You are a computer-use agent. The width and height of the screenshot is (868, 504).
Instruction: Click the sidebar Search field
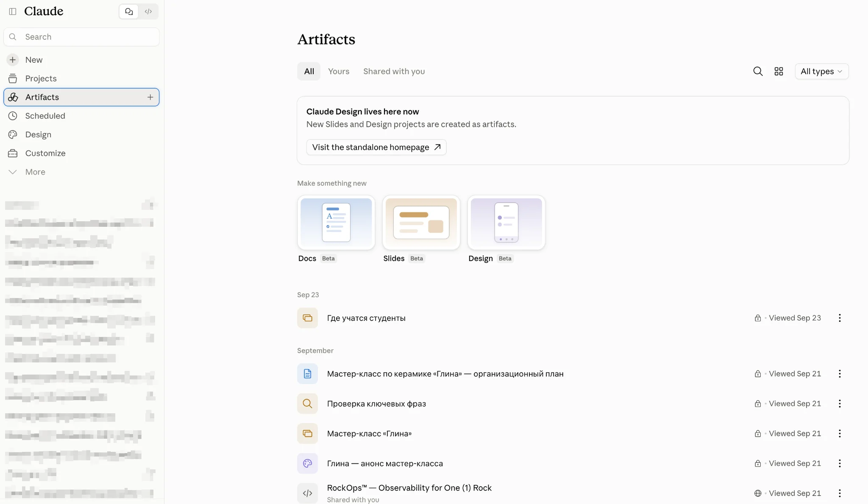81,37
